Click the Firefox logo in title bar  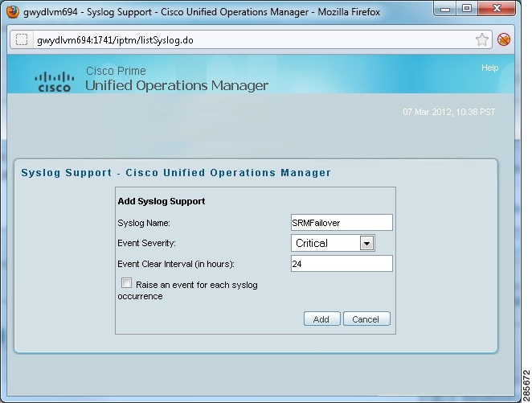tap(13, 12)
